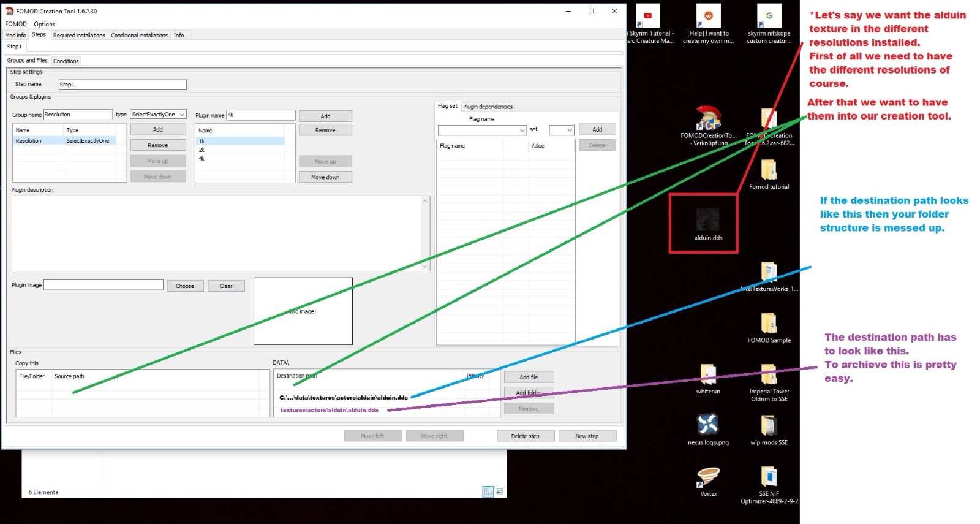
Task: Switch to the Required installations tab
Action: coord(79,36)
